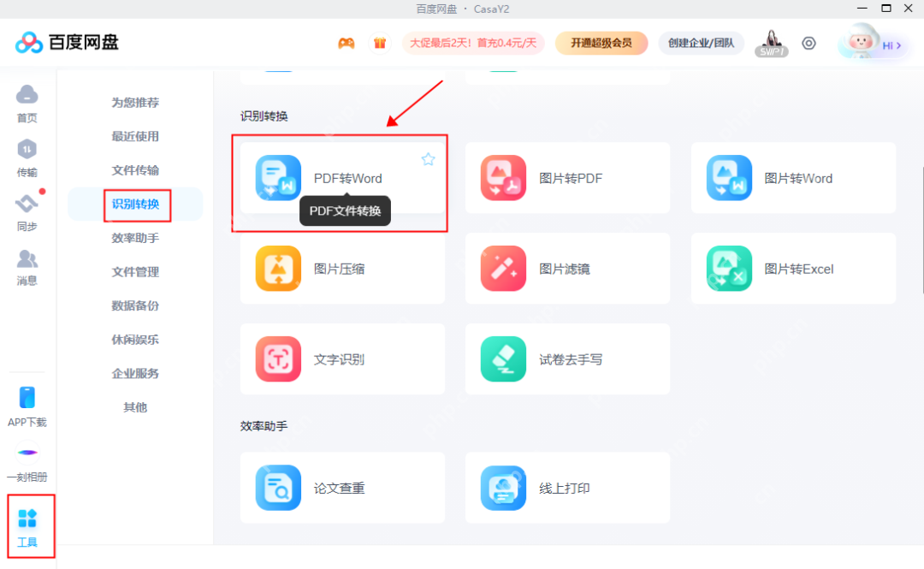924x569 pixels.
Task: Start the 文字识别 tool
Action: coord(342,359)
